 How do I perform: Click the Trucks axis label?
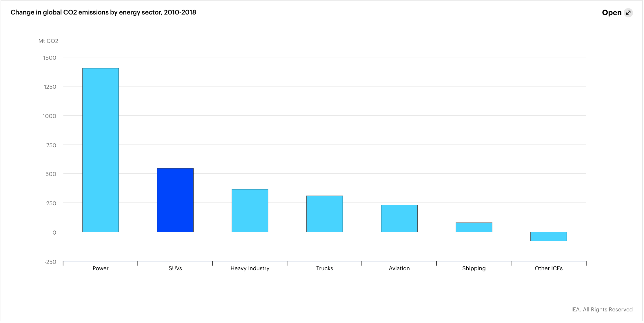[x=324, y=268]
